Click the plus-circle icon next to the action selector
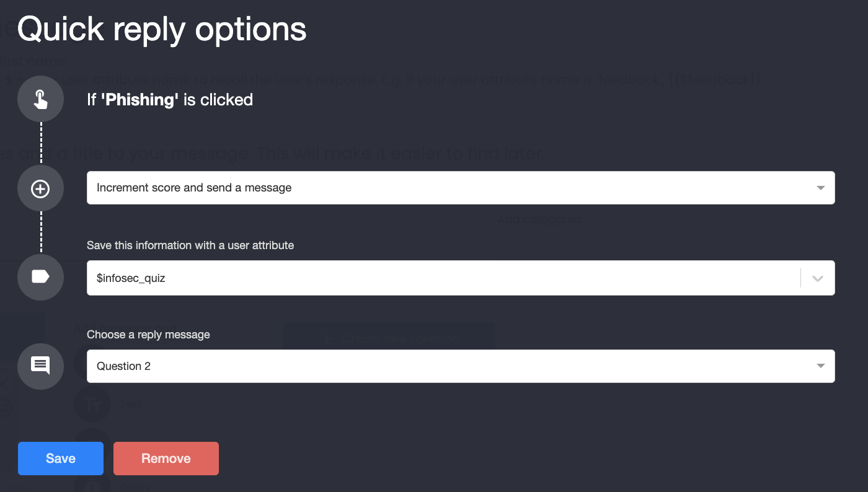868x492 pixels. (40, 188)
